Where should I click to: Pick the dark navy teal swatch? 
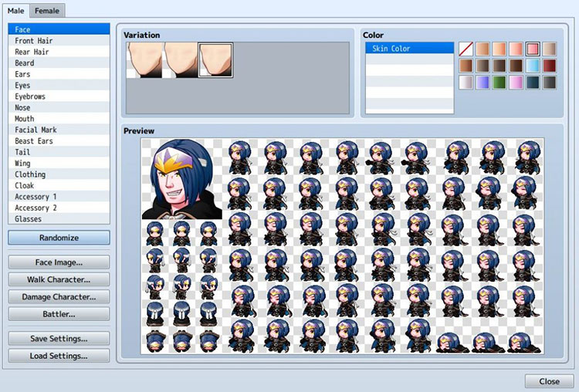[533, 83]
